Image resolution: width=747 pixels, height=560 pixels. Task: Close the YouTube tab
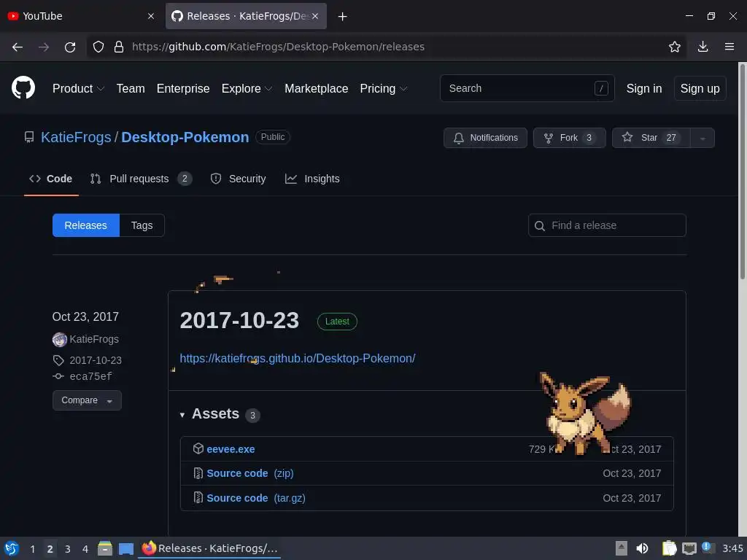click(x=151, y=16)
